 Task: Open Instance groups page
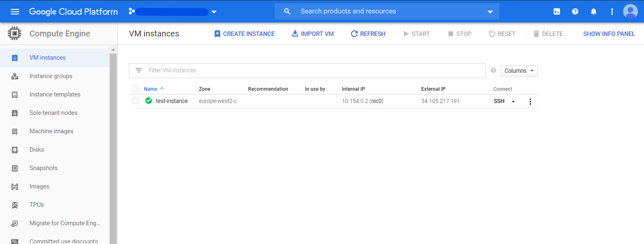54,76
